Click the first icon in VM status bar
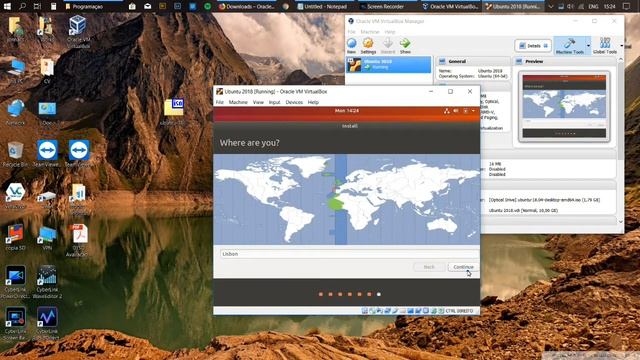 [x=364, y=311]
